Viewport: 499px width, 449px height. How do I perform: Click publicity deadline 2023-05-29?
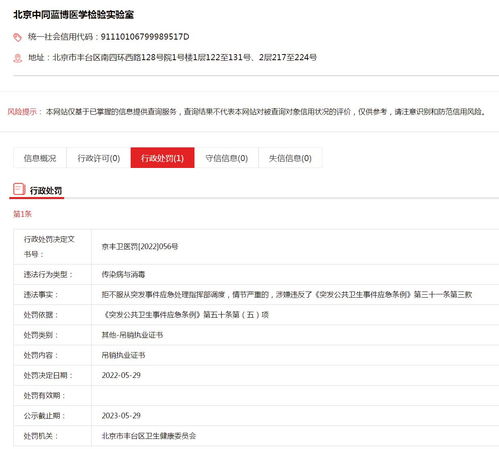pos(121,416)
